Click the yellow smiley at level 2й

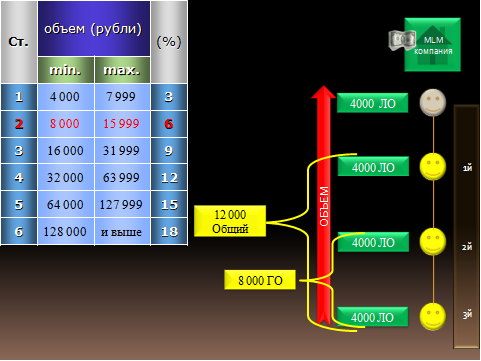(433, 242)
